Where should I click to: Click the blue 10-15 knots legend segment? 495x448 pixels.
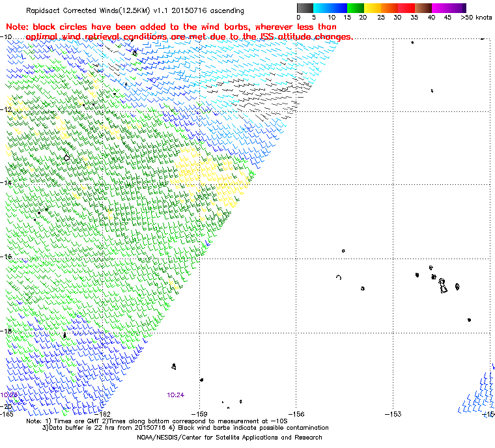[x=339, y=8]
